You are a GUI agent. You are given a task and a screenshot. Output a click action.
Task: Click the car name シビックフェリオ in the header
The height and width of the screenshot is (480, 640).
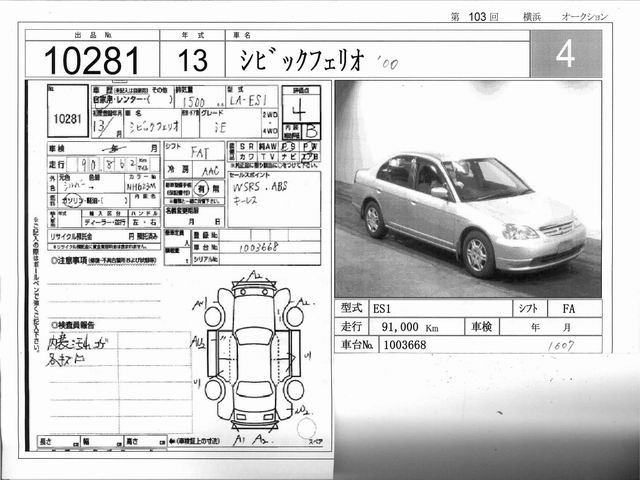click(301, 60)
